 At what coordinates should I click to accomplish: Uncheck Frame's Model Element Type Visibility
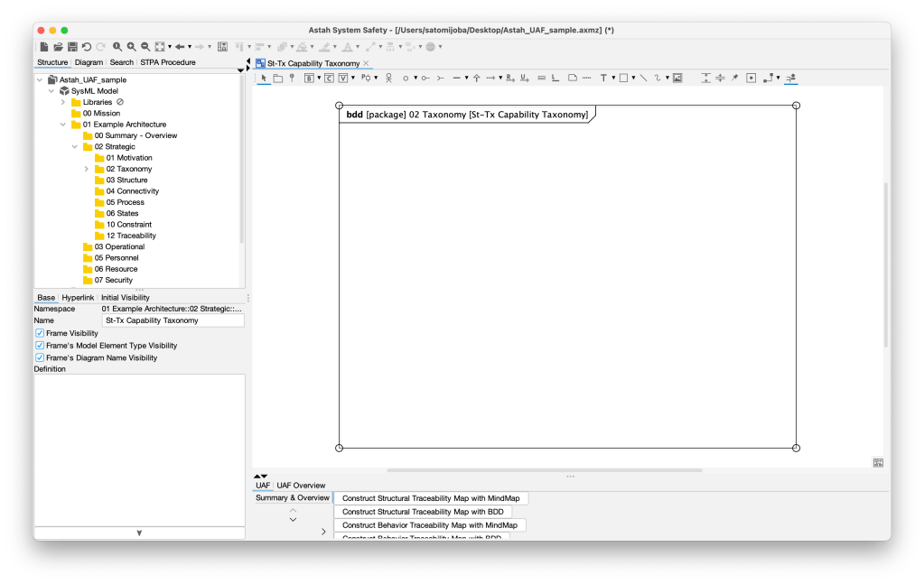point(40,346)
